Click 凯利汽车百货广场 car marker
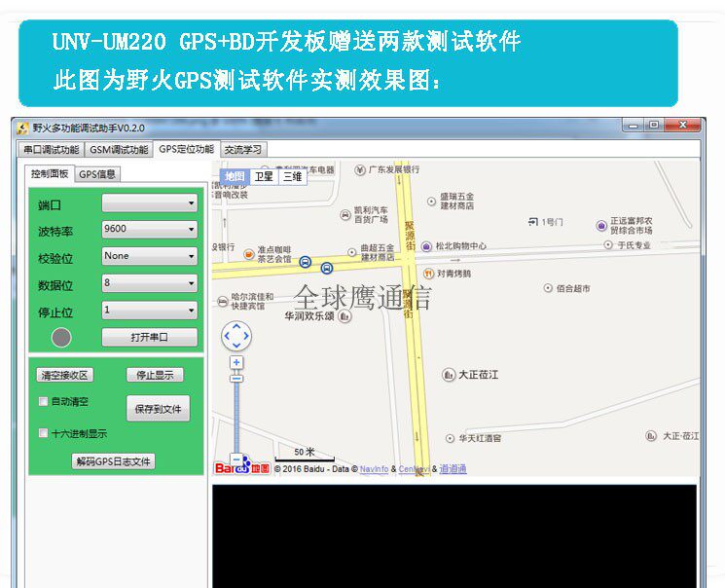This screenshot has width=725, height=588. click(345, 215)
